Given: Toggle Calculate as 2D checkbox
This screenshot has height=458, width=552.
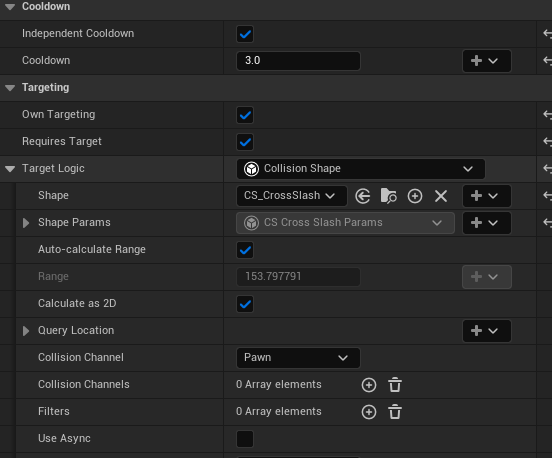Looking at the screenshot, I should click(x=245, y=304).
